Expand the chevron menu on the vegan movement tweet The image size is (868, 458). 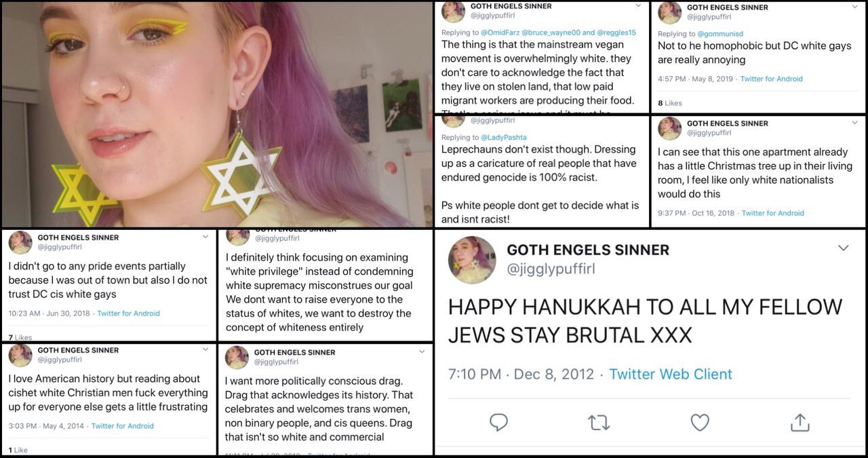tap(638, 6)
